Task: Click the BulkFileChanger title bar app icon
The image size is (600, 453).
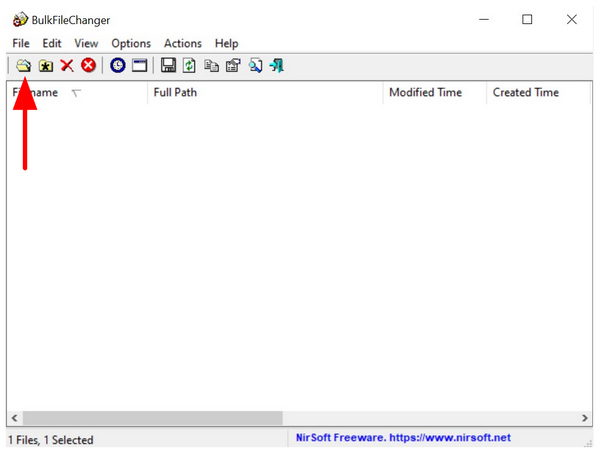Action: pyautogui.click(x=20, y=20)
